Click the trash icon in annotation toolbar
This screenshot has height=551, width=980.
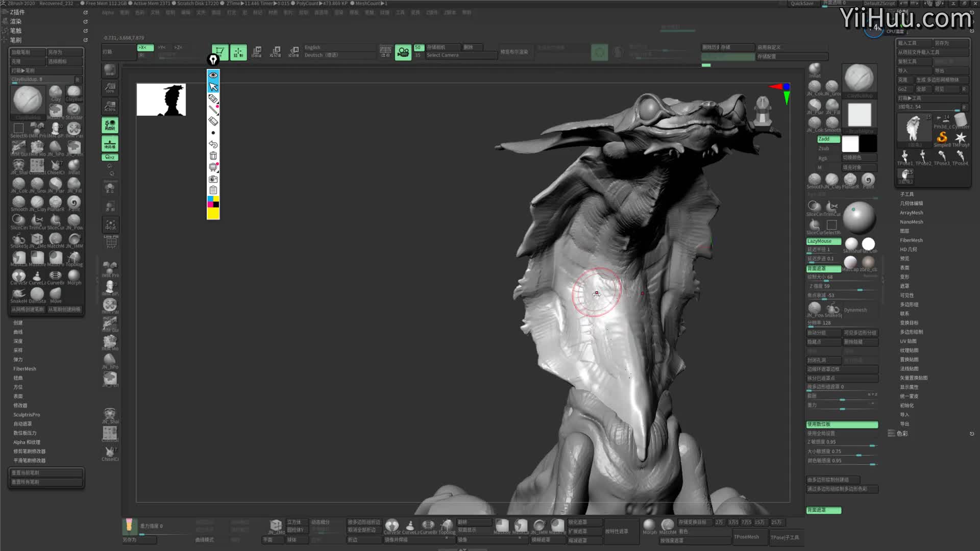pyautogui.click(x=213, y=156)
